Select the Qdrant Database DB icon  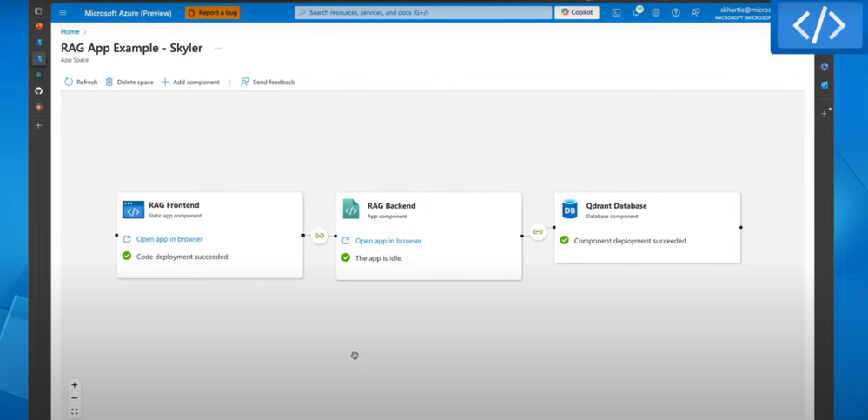[570, 209]
